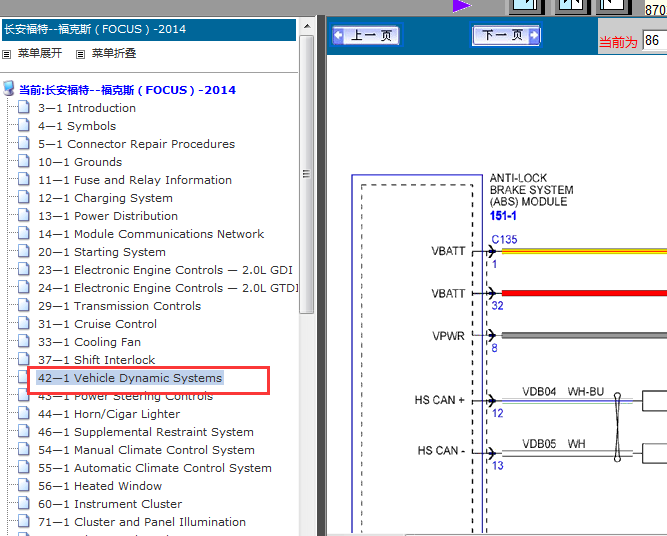Click the VDB04 WH-BU wire label
This screenshot has height=536, width=667.
563,392
